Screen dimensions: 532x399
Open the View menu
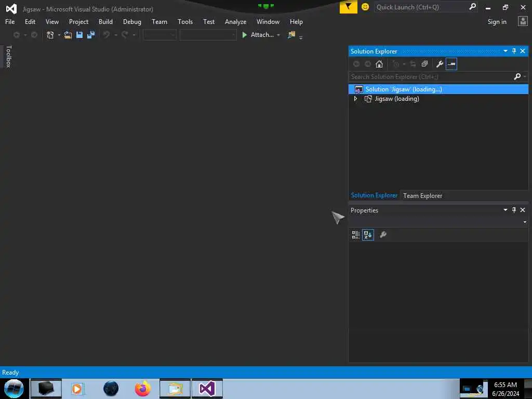tap(52, 22)
